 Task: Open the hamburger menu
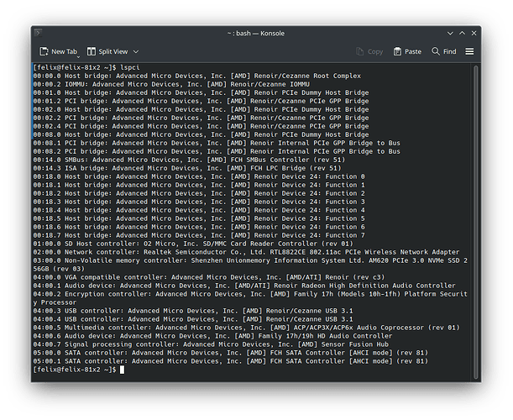(469, 51)
